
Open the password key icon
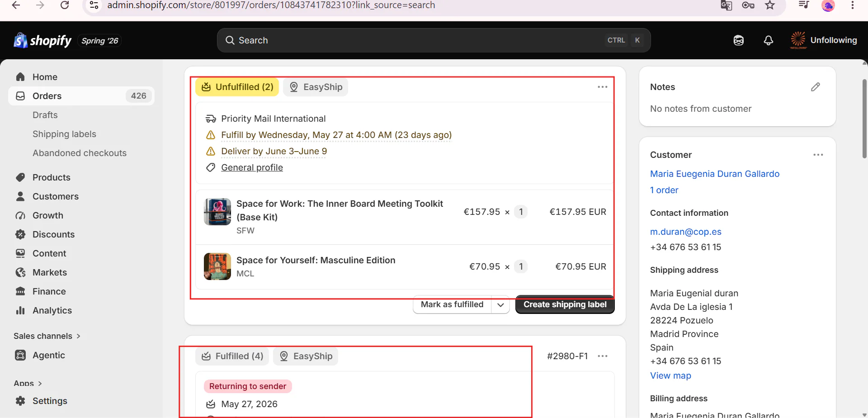click(748, 5)
